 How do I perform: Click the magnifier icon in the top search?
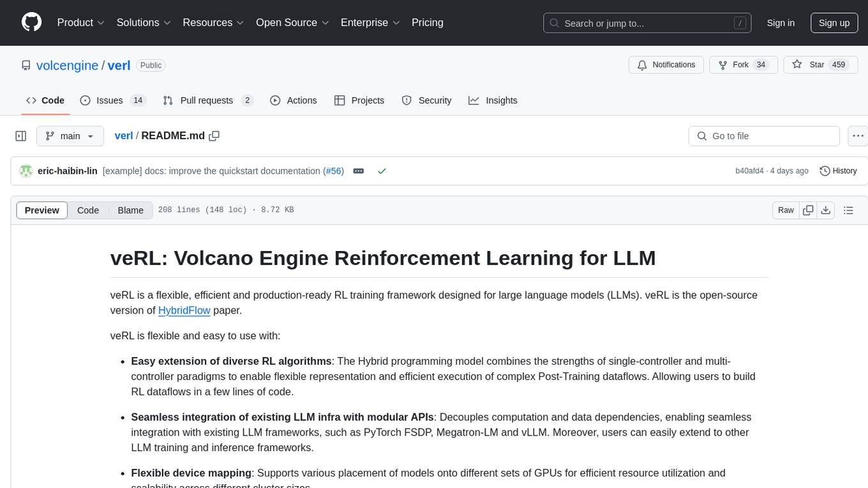pos(556,23)
